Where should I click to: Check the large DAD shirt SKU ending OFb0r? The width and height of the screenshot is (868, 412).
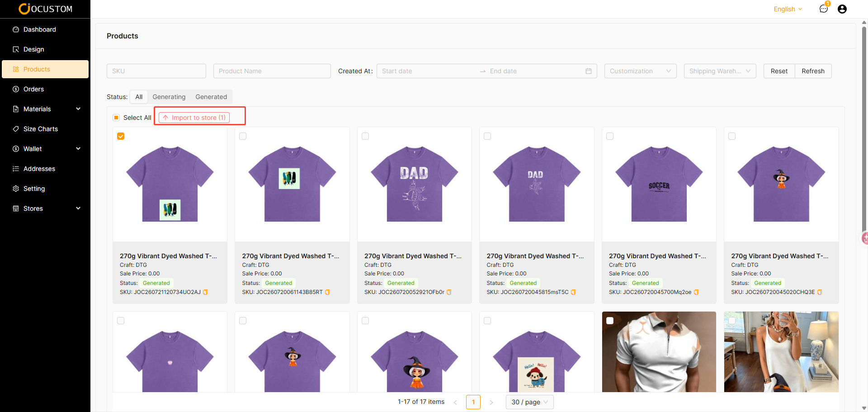(365, 136)
